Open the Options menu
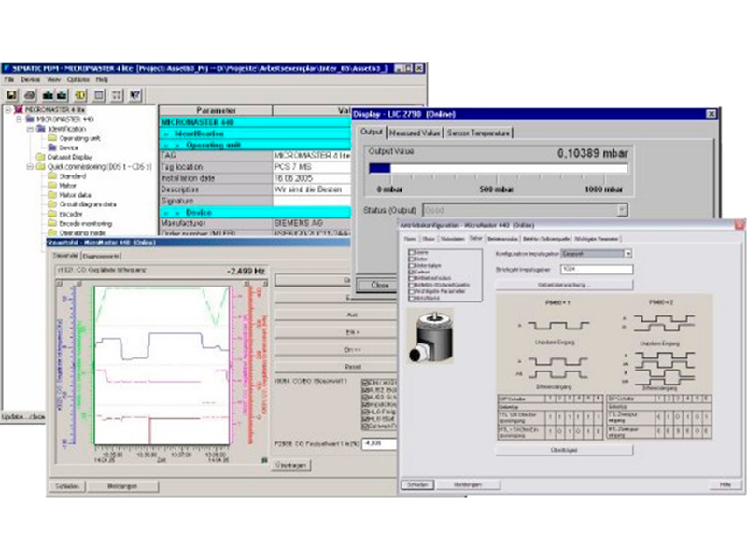This screenshot has height=560, width=747. point(78,79)
